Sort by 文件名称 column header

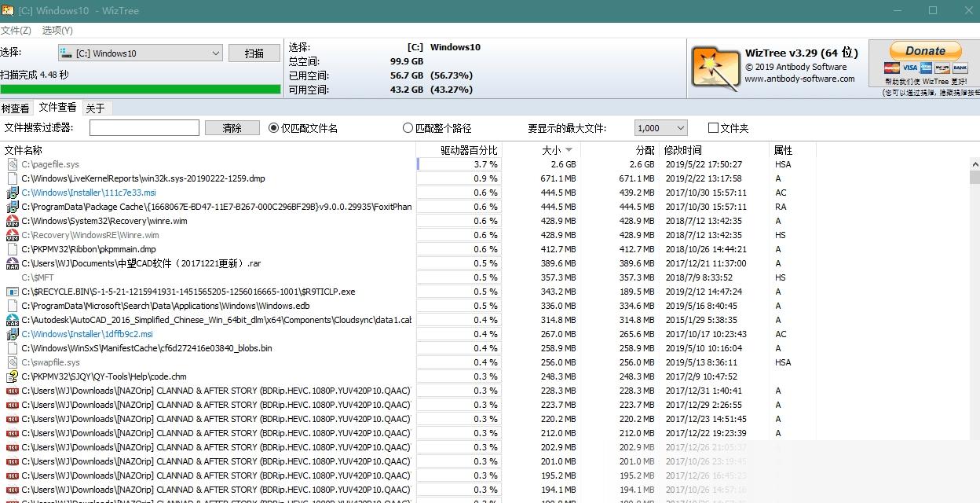(x=208, y=150)
